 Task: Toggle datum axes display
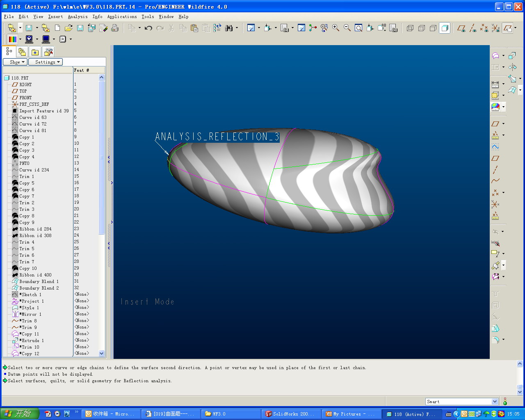click(473, 28)
